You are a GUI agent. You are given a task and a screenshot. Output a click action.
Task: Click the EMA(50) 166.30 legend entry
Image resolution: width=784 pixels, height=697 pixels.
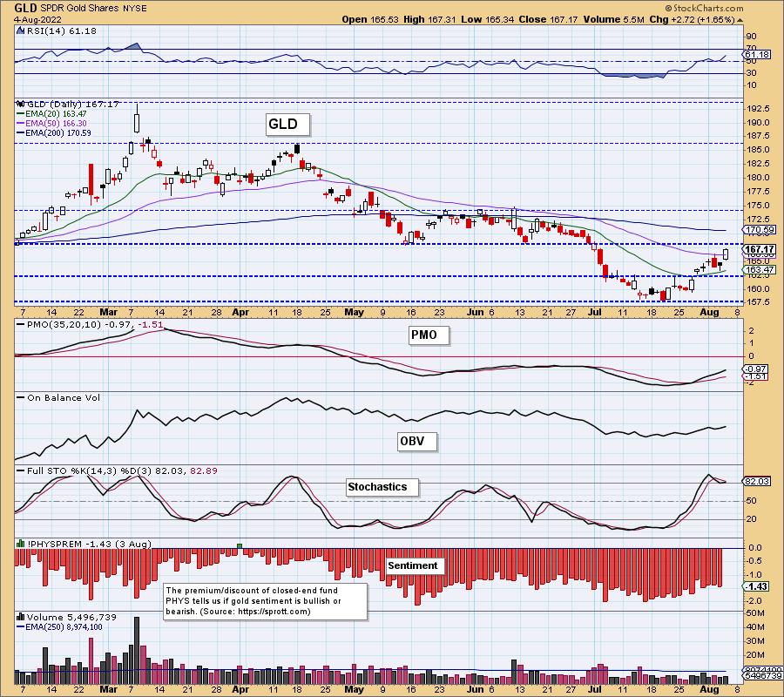point(51,123)
